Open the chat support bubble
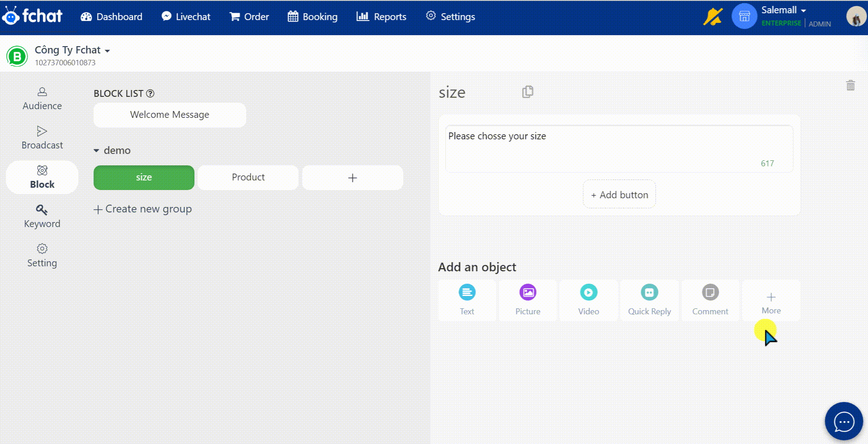Viewport: 868px width, 444px height. pyautogui.click(x=844, y=421)
